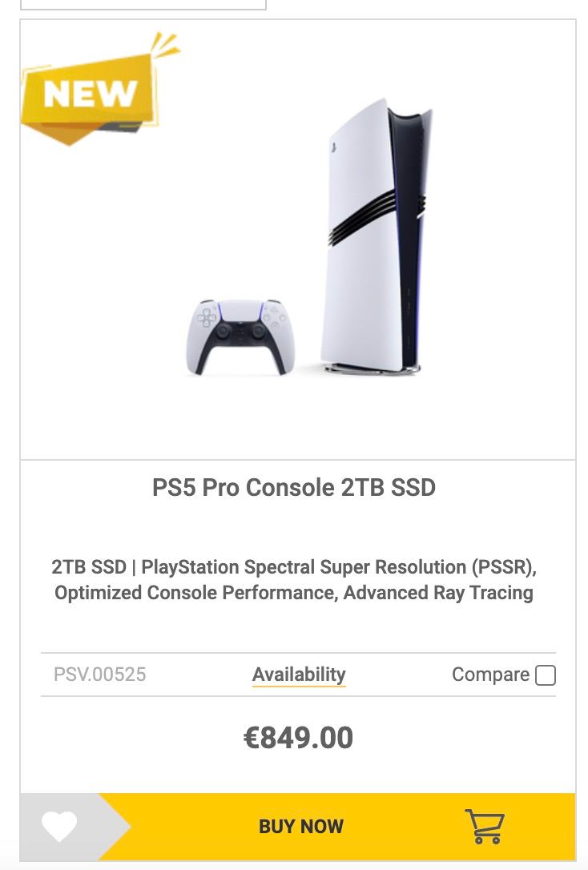Click the partially visible box at top

[x=143, y=4]
